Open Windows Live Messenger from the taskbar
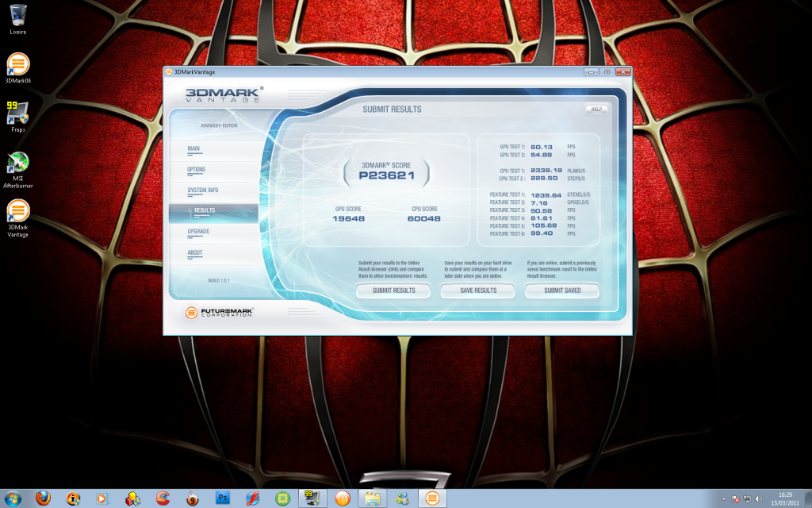 (x=402, y=498)
